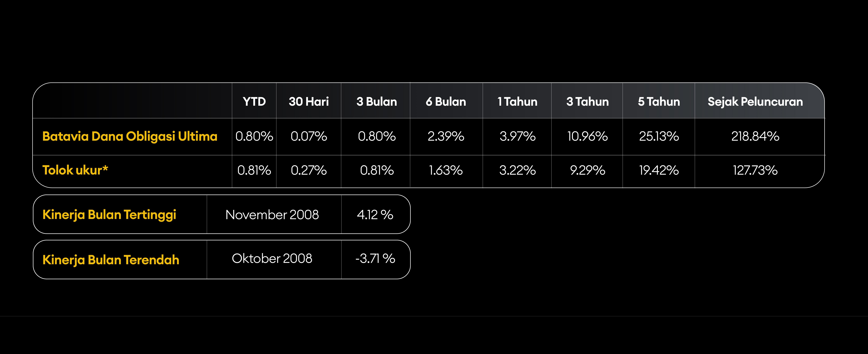The image size is (868, 354).
Task: Select the 3 Tahun column header
Action: click(x=587, y=102)
